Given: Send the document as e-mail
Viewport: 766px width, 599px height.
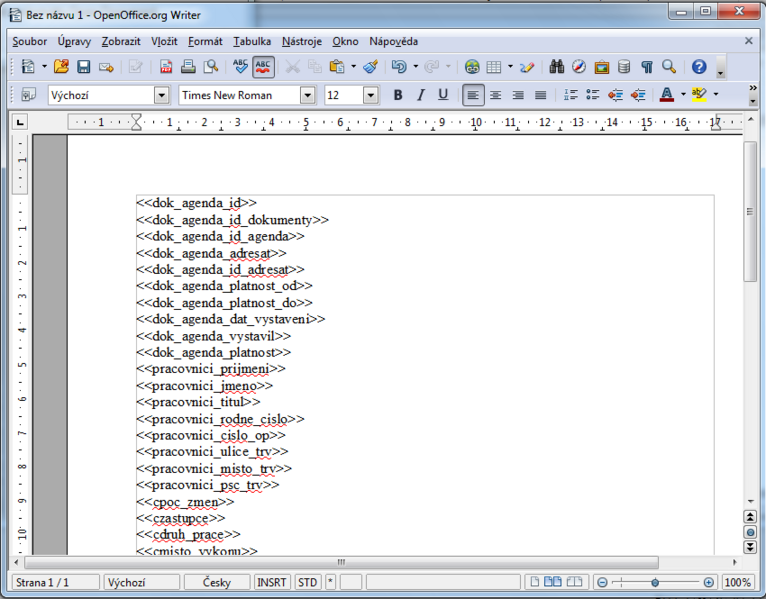Looking at the screenshot, I should pyautogui.click(x=106, y=66).
